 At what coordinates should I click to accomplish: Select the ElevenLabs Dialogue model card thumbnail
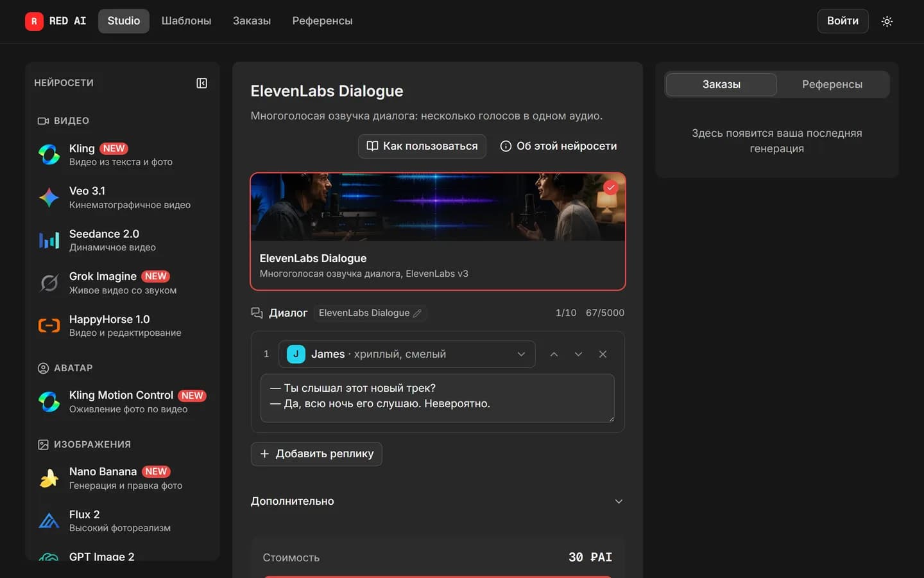(x=438, y=207)
